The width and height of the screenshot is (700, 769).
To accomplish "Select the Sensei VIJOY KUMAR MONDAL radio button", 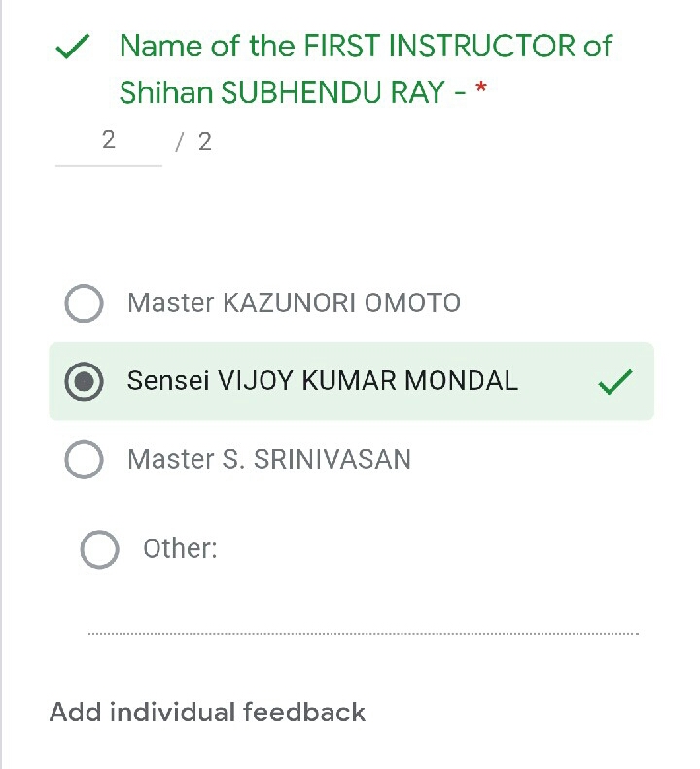I will tap(84, 381).
